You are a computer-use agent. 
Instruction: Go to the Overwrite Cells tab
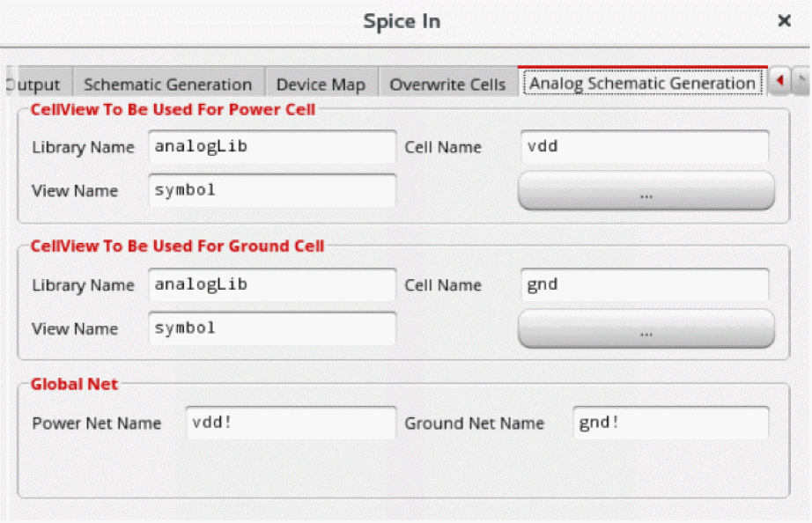[447, 85]
